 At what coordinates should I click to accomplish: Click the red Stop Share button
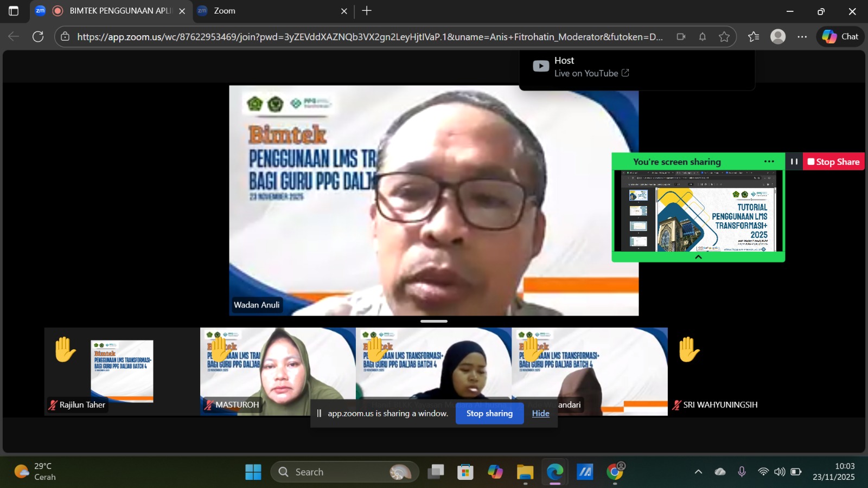pyautogui.click(x=834, y=161)
